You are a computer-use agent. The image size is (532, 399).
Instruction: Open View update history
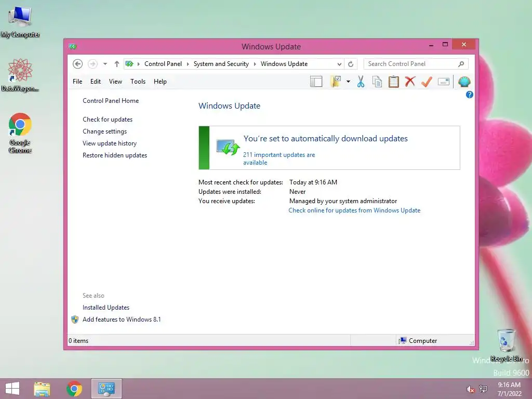coord(110,143)
